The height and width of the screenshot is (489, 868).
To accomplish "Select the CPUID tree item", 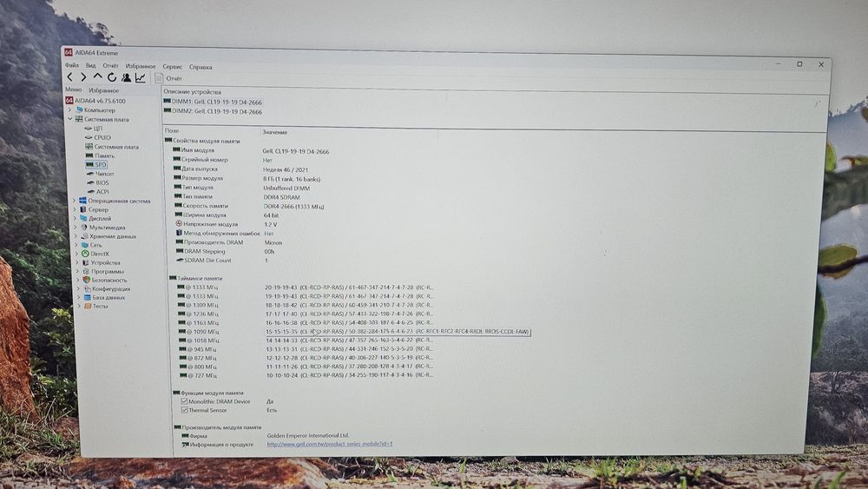I will 97,137.
